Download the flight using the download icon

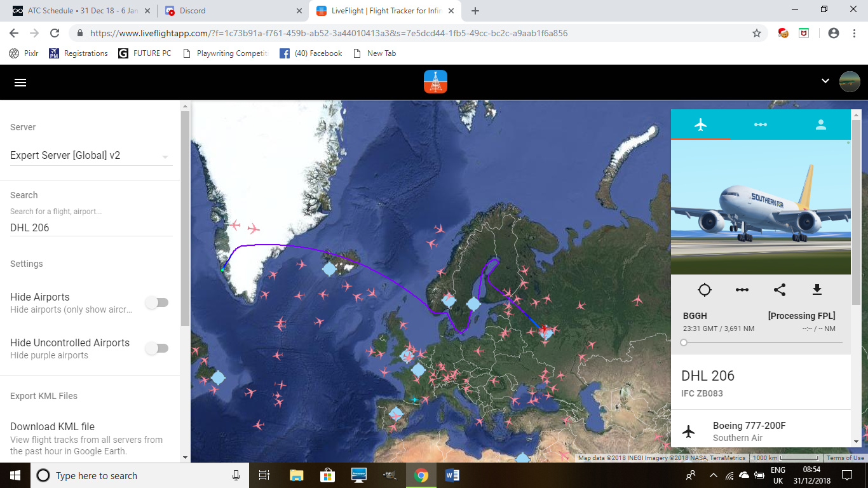tap(817, 290)
